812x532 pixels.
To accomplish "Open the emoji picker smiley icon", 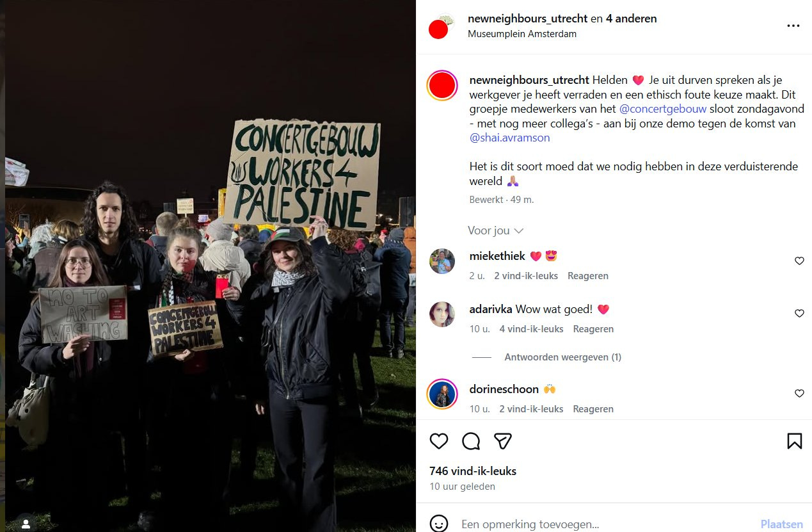I will (439, 524).
